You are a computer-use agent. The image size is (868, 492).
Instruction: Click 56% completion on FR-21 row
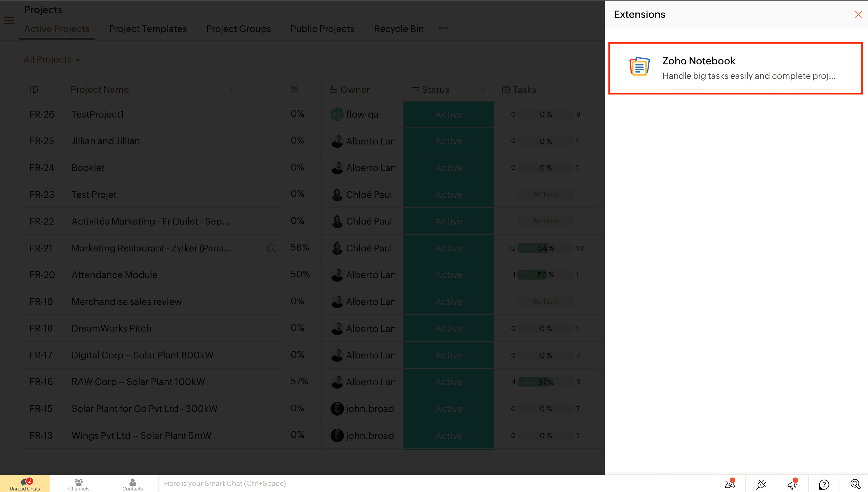[300, 247]
